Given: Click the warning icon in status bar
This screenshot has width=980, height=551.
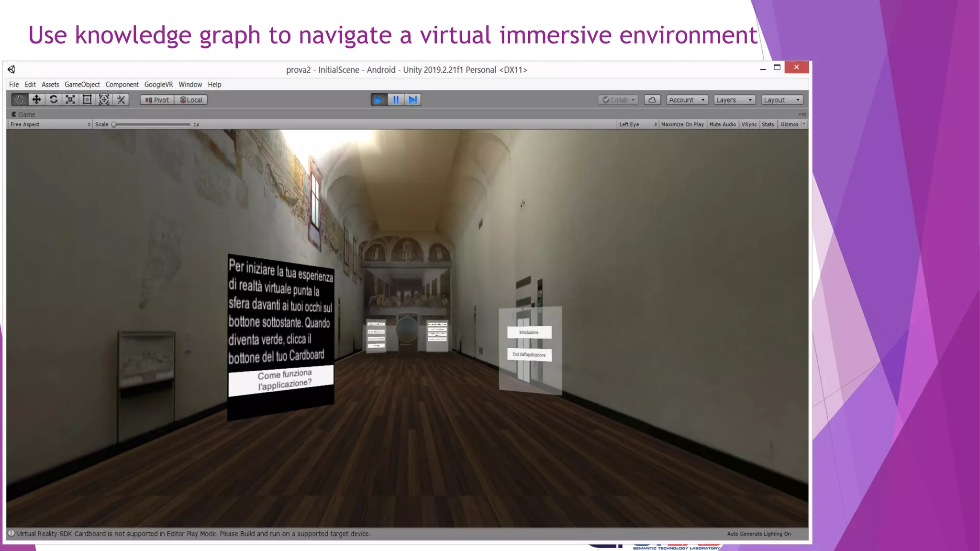Looking at the screenshot, I should point(11,533).
